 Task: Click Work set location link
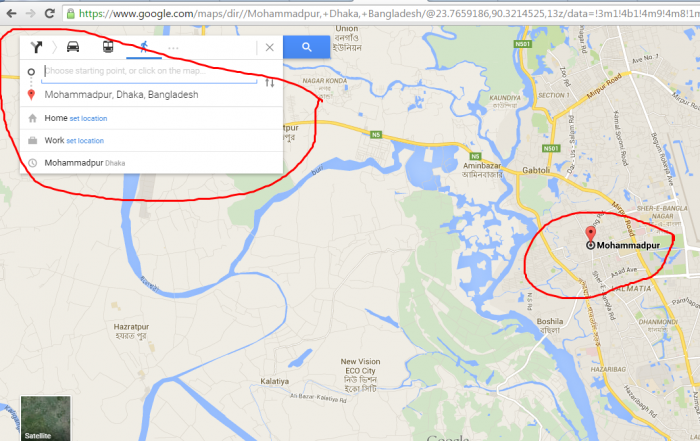85,141
